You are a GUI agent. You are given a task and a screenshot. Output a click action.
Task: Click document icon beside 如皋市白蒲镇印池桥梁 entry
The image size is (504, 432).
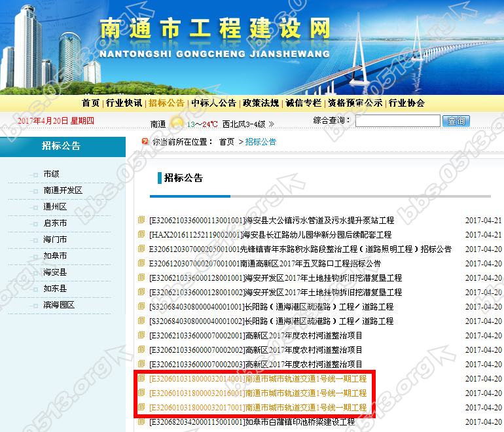coord(141,422)
